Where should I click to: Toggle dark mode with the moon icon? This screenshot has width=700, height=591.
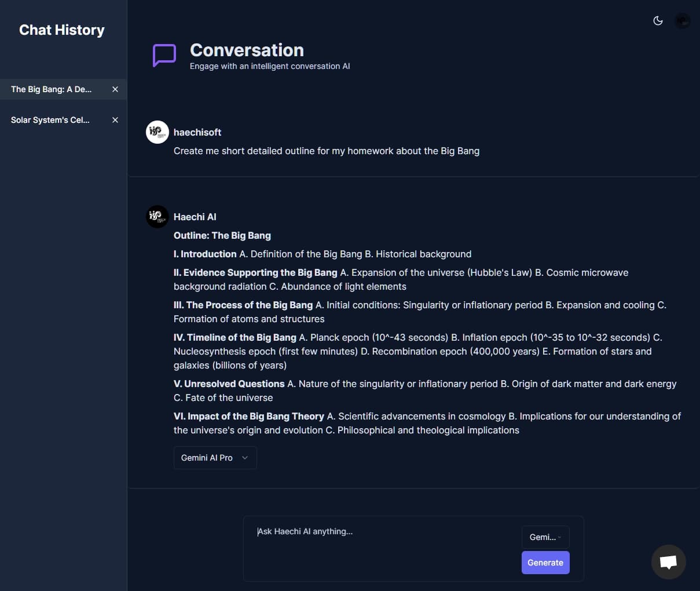(x=658, y=20)
